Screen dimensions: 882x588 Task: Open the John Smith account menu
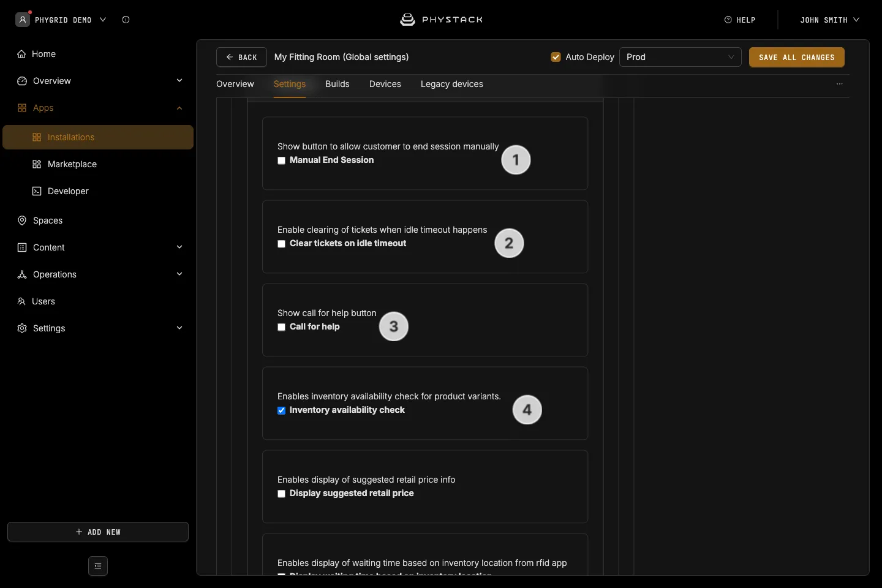tap(830, 20)
